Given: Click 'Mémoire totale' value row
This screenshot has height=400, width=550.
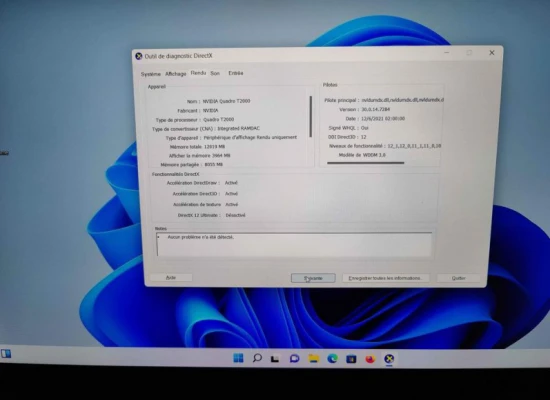Looking at the screenshot, I should pos(197,147).
